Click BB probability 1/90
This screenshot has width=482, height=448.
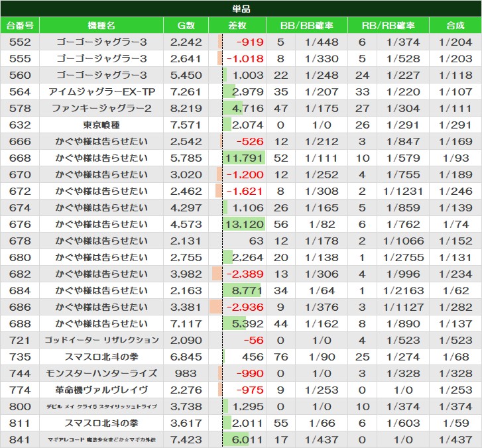click(x=322, y=357)
